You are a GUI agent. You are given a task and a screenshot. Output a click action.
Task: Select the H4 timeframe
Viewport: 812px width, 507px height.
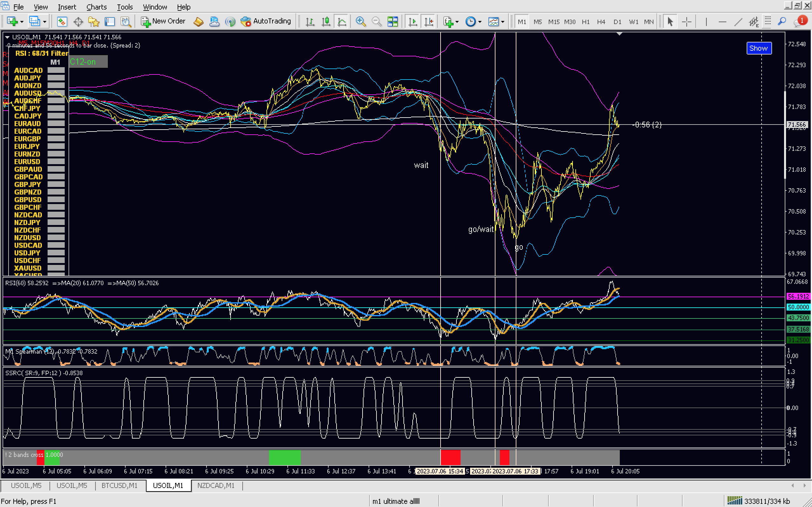tap(601, 22)
